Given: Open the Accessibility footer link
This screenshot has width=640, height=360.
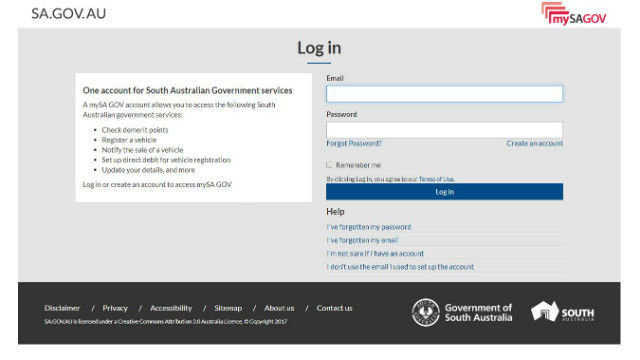Looking at the screenshot, I should (171, 308).
